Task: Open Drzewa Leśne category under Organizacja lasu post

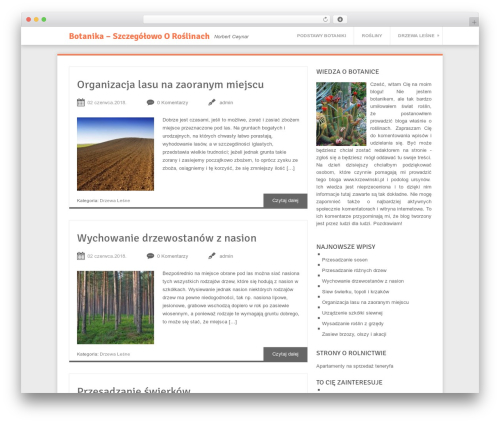Action: [x=115, y=201]
